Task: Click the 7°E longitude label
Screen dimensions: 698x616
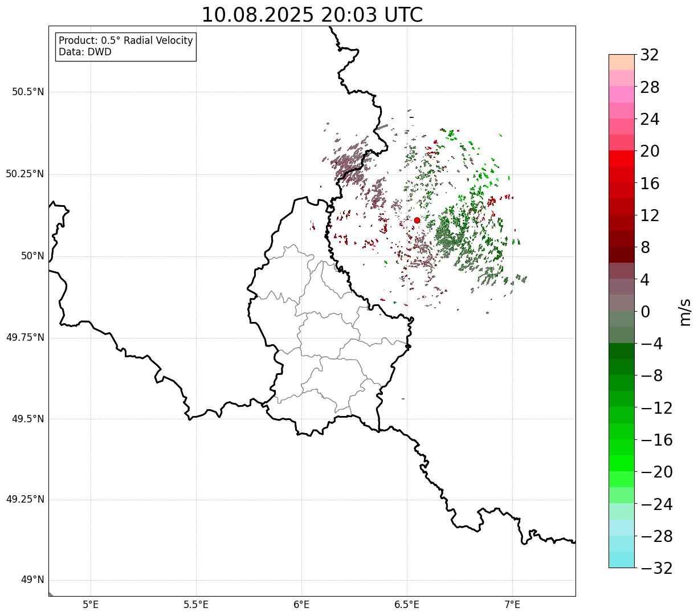Action: click(513, 605)
